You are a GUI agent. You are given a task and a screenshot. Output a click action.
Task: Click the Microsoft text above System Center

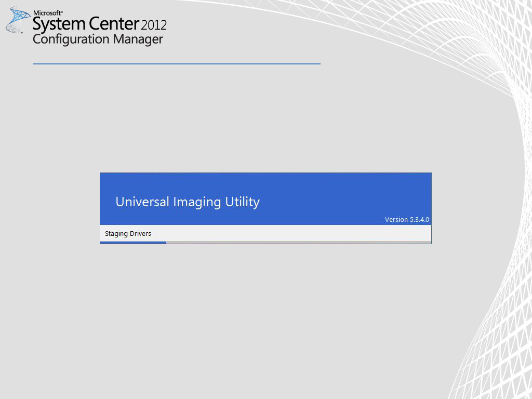pos(48,12)
